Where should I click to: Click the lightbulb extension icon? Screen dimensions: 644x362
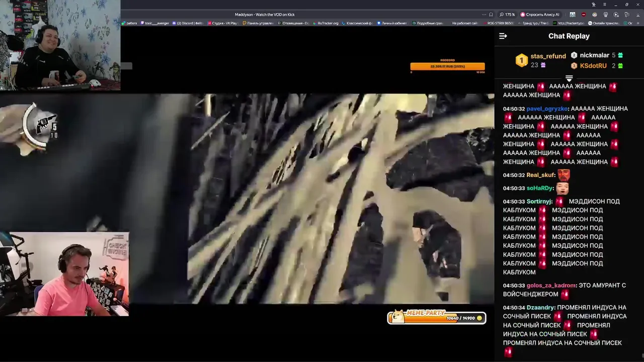tap(606, 15)
